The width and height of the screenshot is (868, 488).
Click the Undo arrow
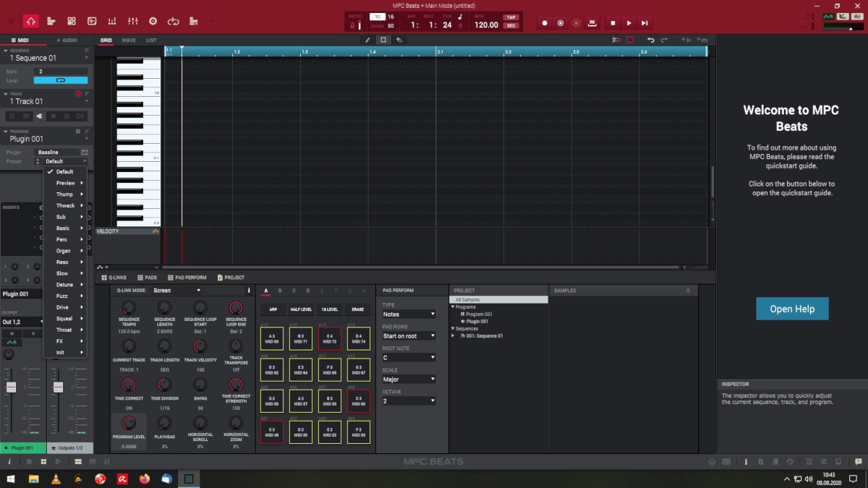651,40
